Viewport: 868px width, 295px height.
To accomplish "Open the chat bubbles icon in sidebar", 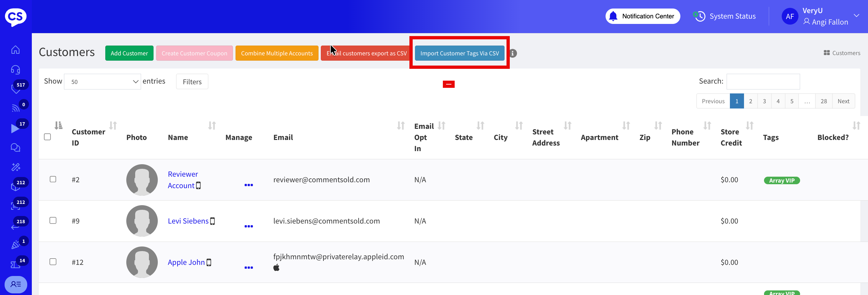I will [x=15, y=147].
